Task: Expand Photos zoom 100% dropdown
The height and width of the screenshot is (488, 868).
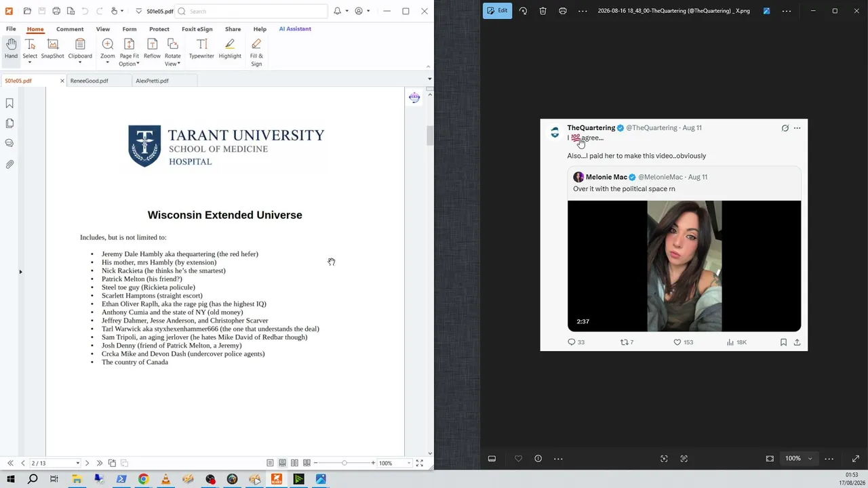Action: (810, 458)
